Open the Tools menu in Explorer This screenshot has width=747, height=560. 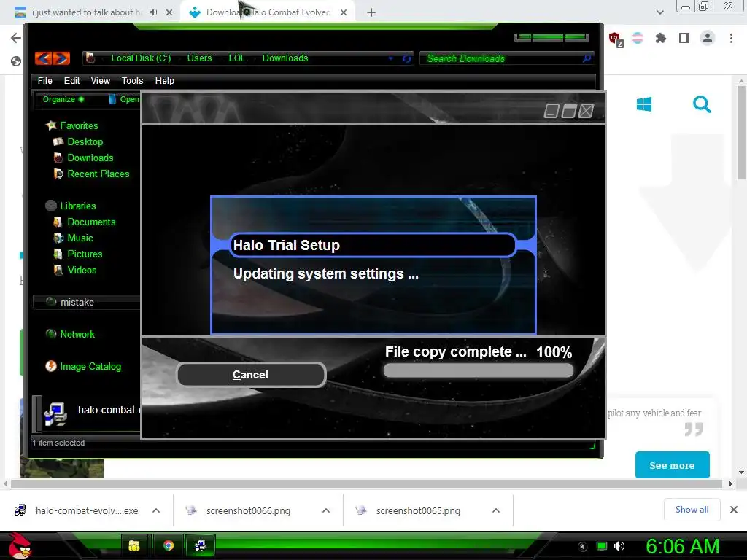[133, 80]
